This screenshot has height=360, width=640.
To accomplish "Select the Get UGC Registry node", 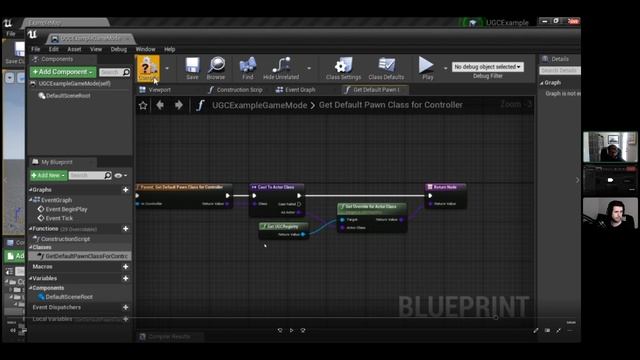I will point(283,230).
